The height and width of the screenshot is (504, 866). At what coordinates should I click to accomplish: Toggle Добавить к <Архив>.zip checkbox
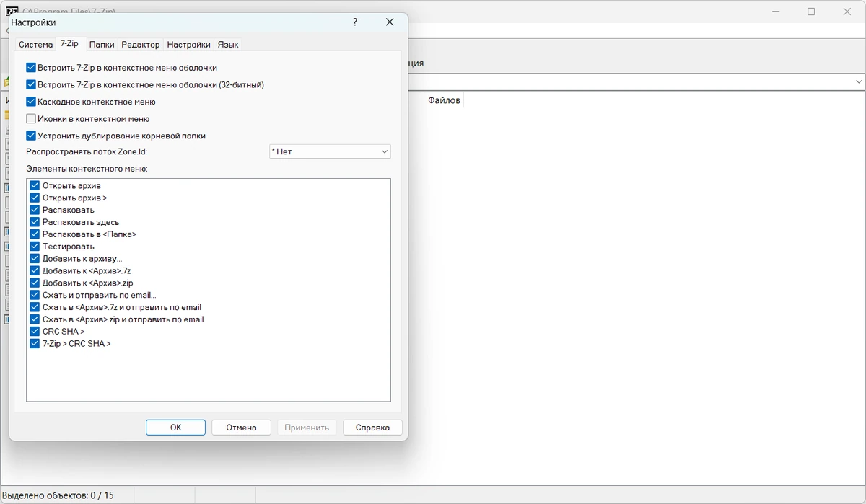(35, 283)
